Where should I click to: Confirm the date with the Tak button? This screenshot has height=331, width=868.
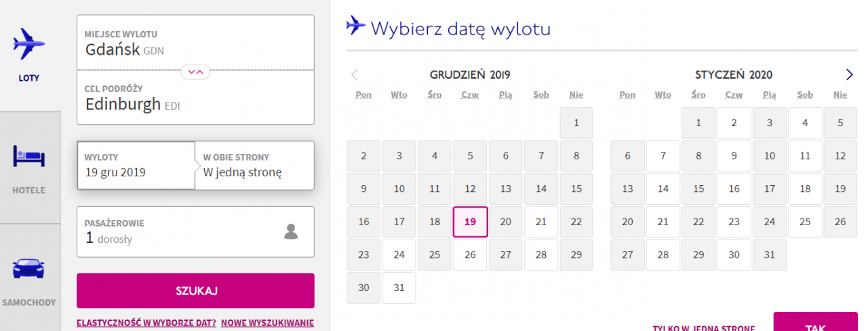coord(815,323)
